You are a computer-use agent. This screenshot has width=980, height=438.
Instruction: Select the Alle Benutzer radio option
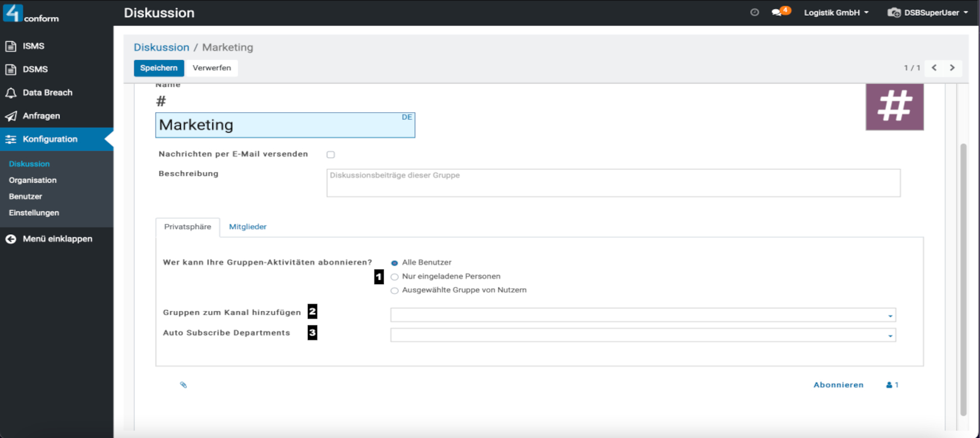[x=394, y=263]
